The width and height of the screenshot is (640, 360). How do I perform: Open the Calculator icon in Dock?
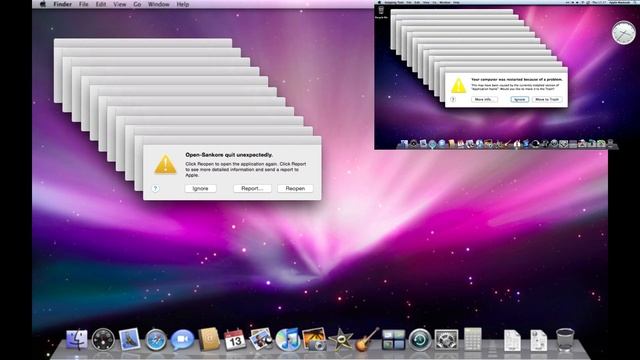pyautogui.click(x=473, y=339)
